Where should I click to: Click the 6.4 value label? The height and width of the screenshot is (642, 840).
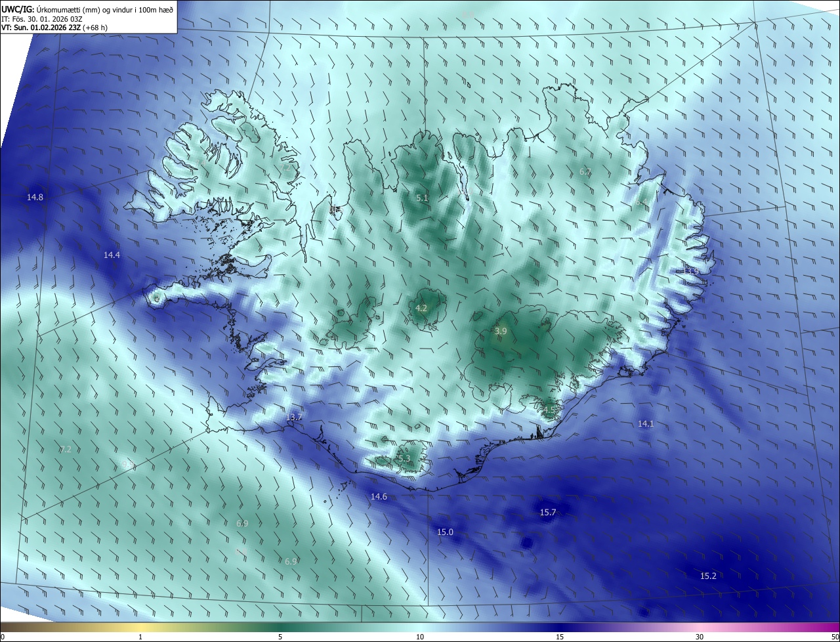click(641, 203)
